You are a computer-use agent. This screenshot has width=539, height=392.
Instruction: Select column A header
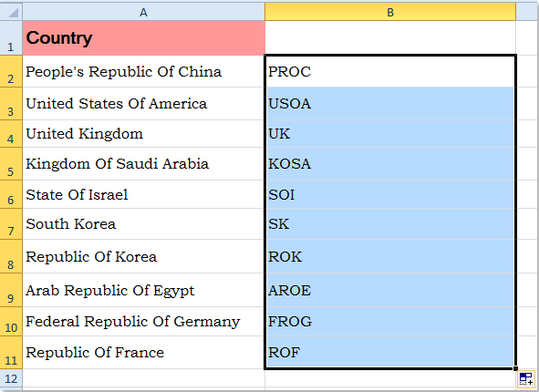tap(144, 12)
